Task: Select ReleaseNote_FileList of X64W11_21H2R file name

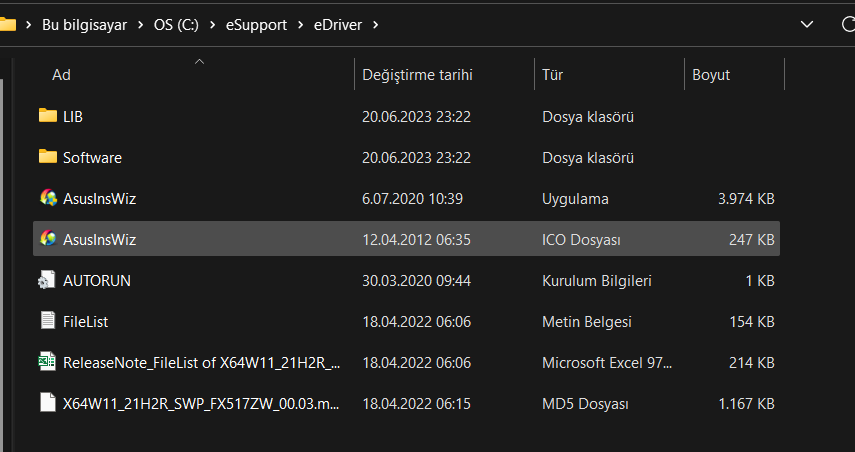Action: click(201, 363)
